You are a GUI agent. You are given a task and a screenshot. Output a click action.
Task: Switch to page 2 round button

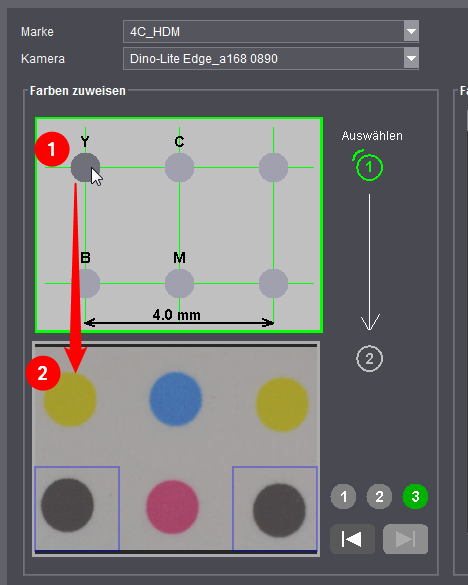coord(379,496)
